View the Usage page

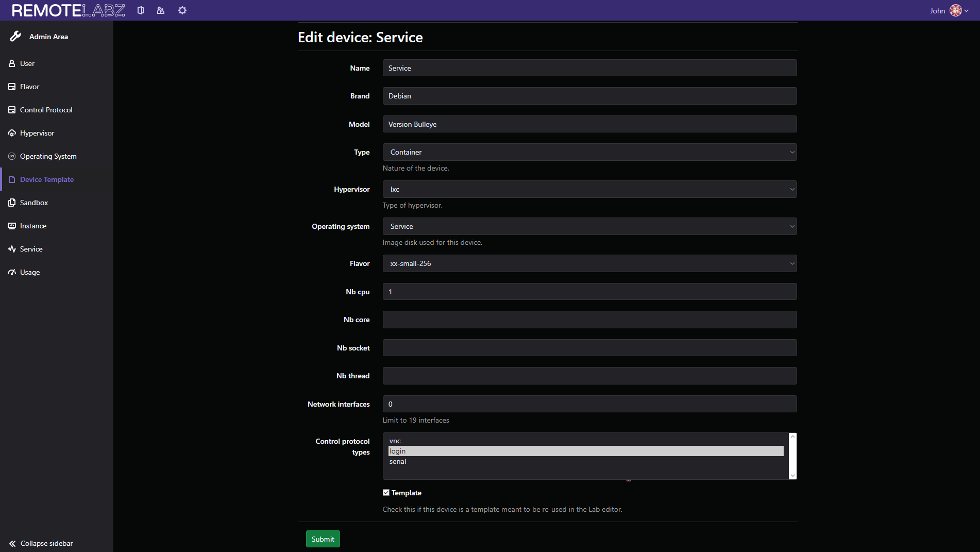click(30, 272)
